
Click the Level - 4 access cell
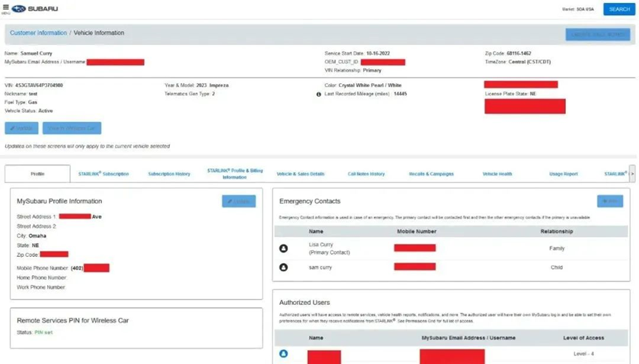tap(584, 354)
